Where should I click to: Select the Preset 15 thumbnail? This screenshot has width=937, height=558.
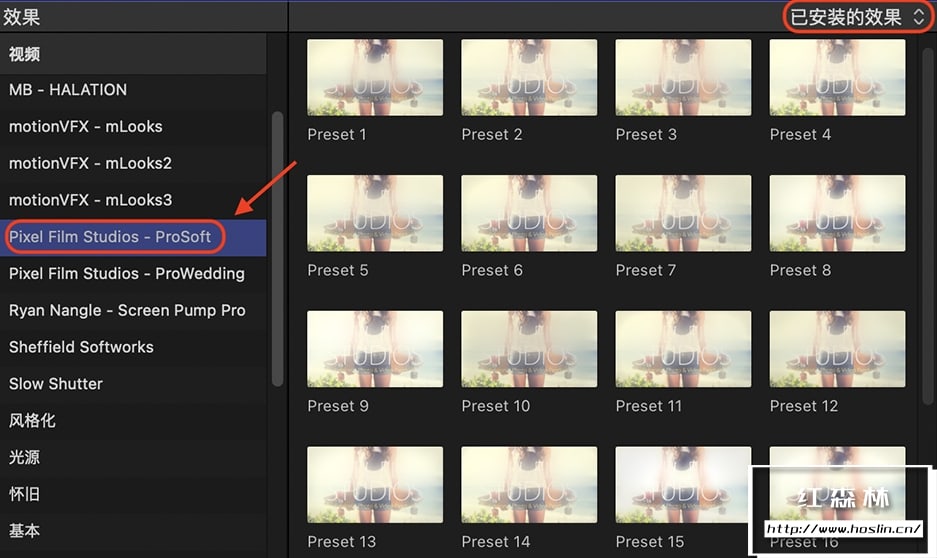coord(684,485)
